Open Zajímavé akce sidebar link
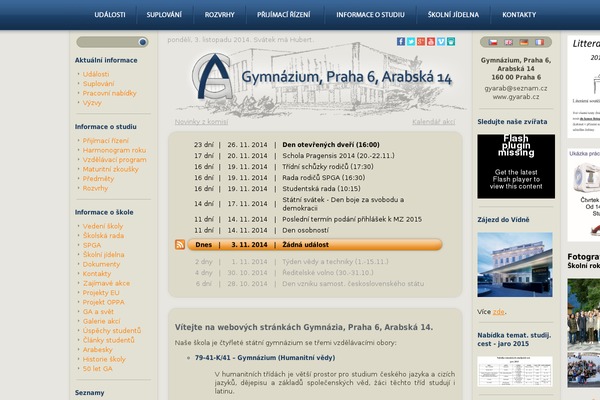Screen dimensions: 600x400 click(106, 283)
